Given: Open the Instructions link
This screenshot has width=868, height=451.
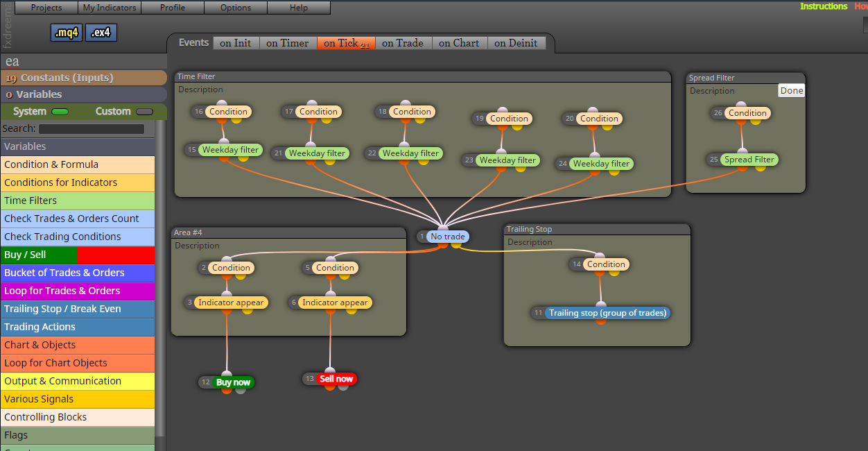Looking at the screenshot, I should (x=824, y=6).
